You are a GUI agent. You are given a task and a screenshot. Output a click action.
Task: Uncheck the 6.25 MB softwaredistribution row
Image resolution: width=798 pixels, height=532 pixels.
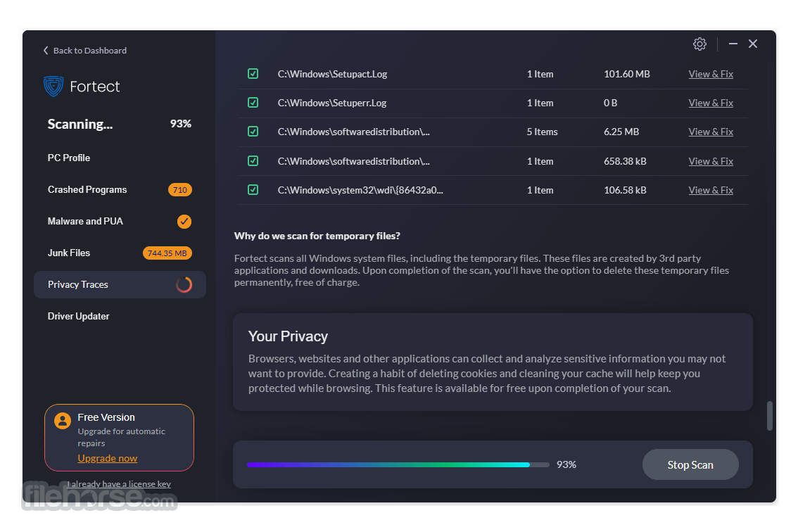coord(253,132)
